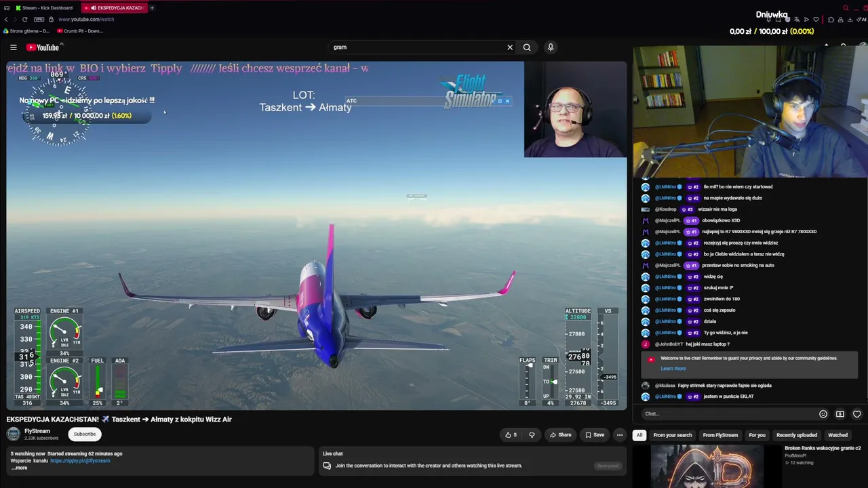Click the ProfMmoPl channel name
Screen dimensions: 868x488
[795, 455]
